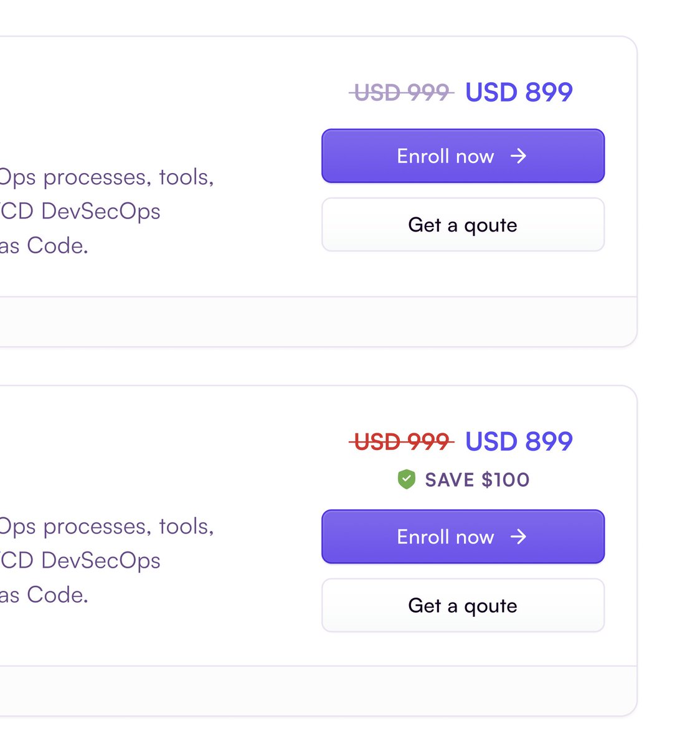Click the gray crossed-out USD 999 price
This screenshot has height=747, width=700.
point(402,93)
